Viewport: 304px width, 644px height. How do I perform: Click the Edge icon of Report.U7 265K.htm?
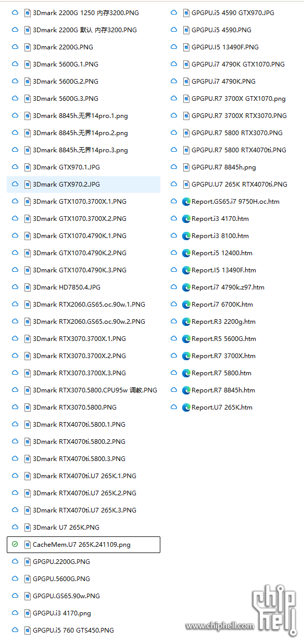coord(186,408)
